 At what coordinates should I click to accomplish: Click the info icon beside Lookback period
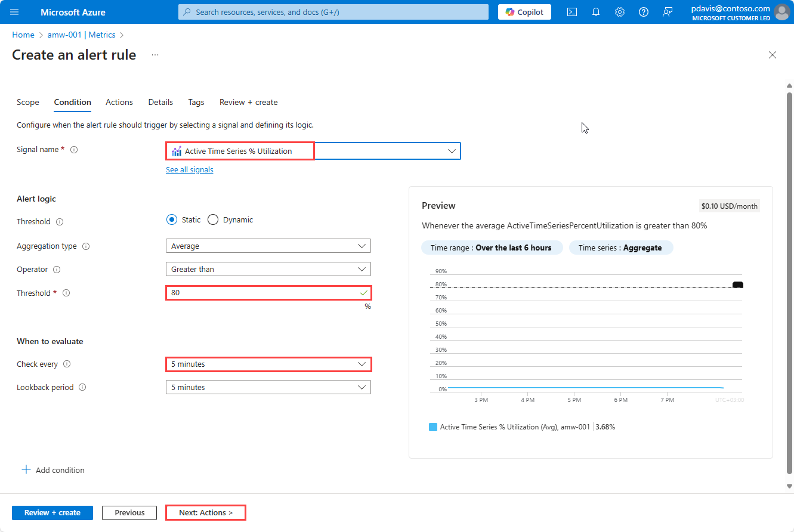[x=82, y=388]
